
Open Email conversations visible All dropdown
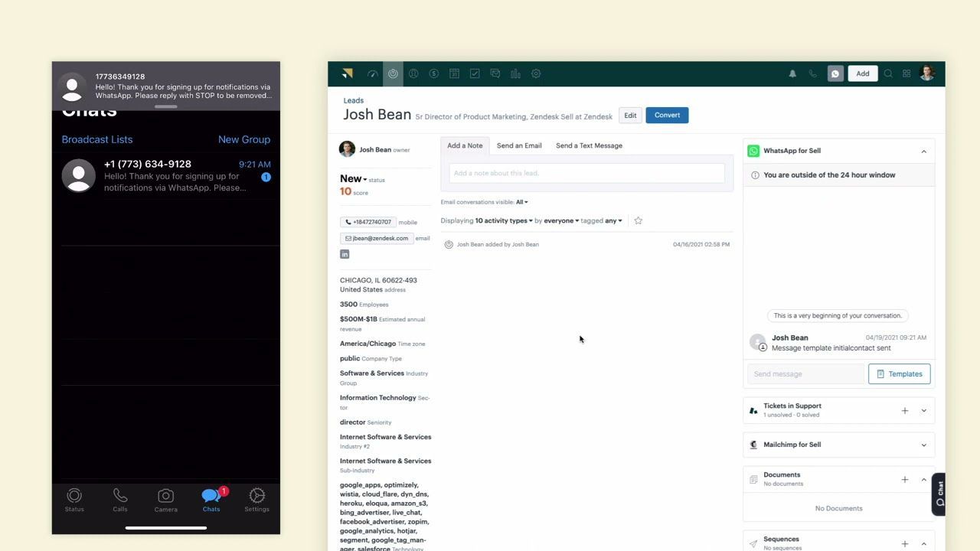(x=521, y=202)
